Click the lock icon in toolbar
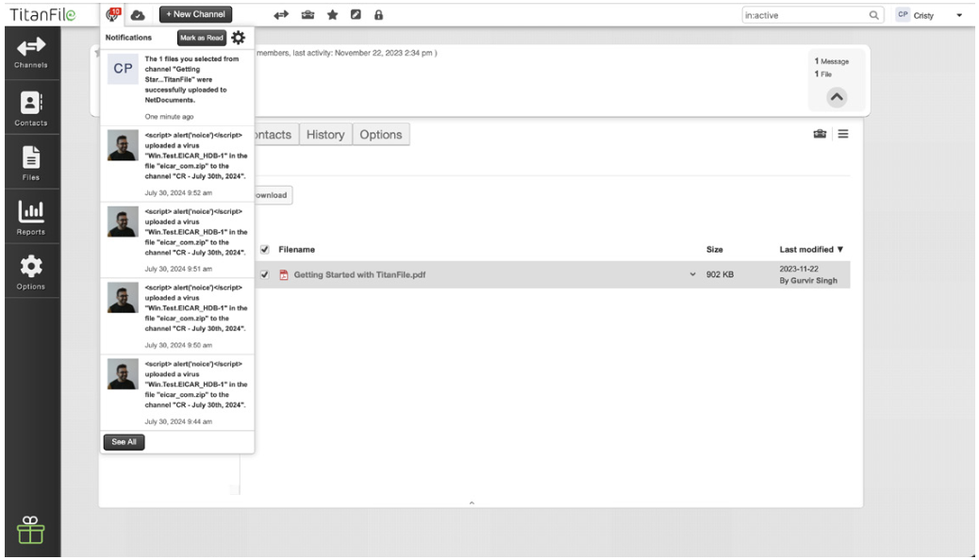This screenshot has width=979, height=560. 378,15
